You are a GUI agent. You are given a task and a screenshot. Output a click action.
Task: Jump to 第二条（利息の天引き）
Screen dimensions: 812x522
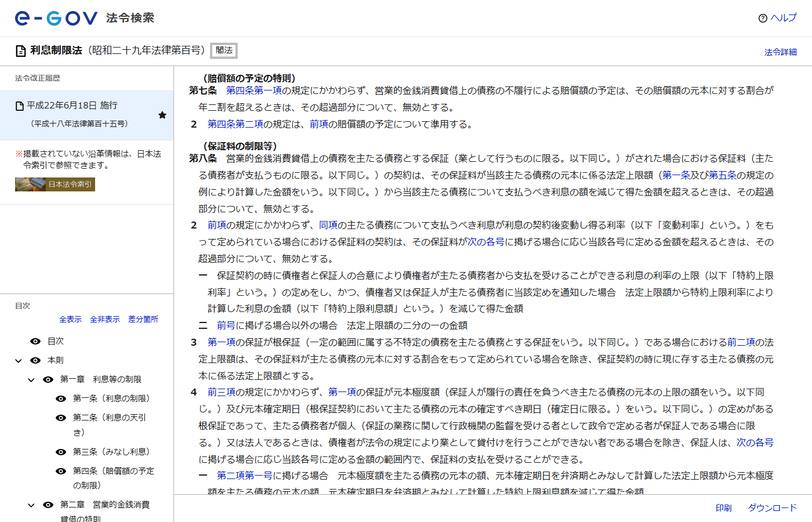(x=110, y=425)
